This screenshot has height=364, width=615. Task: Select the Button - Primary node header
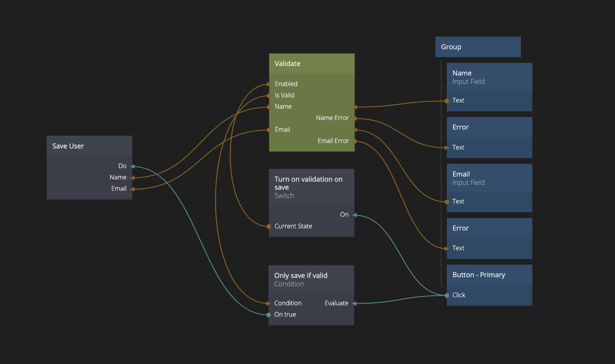(x=489, y=275)
